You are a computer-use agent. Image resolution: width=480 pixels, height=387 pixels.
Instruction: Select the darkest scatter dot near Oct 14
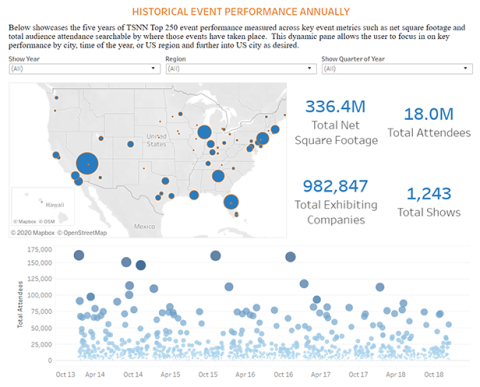coord(141,265)
